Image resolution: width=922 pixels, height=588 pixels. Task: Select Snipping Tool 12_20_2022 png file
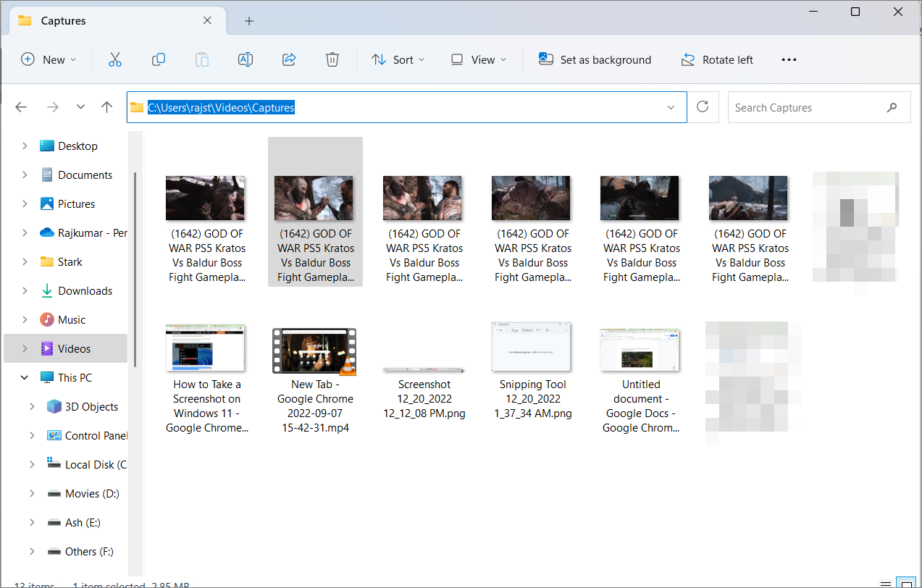point(532,372)
